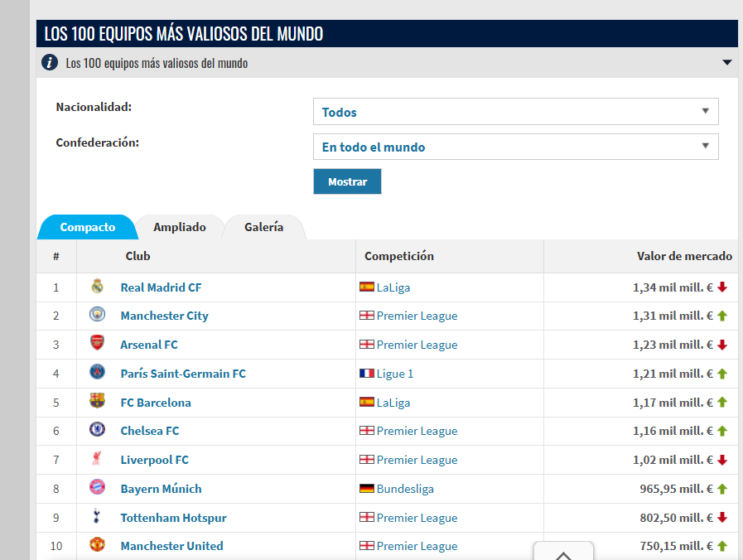
Task: Click the '1,34 mil mill. €' value
Action: click(x=673, y=287)
